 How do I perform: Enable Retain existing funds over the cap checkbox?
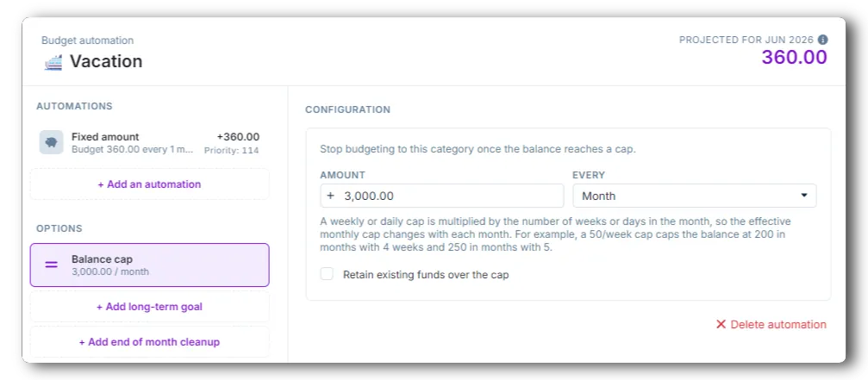328,274
